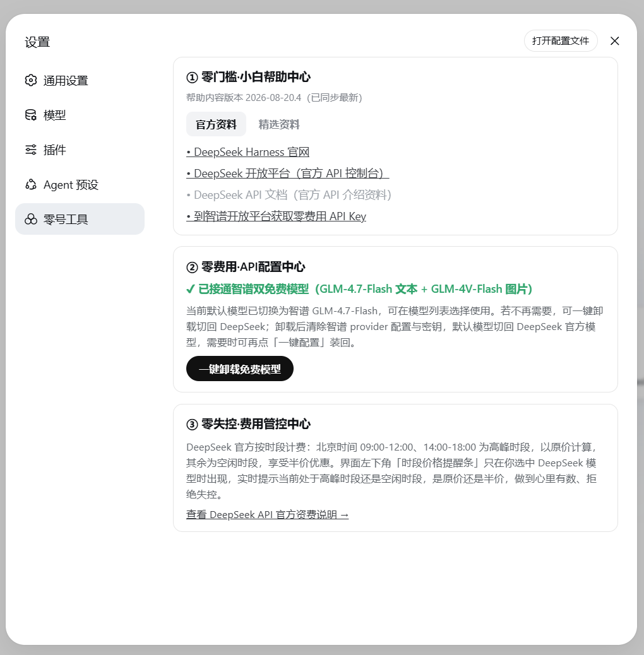Click the paragraph starting DeepSeek 官方按时段计费
The image size is (644, 655).
(x=392, y=471)
